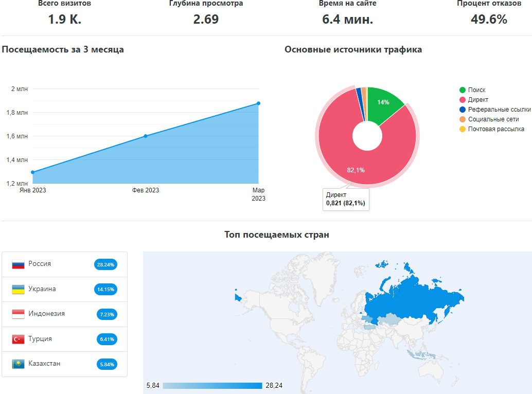Click the Ukraine flag icon
Screen dimensions: 532x394
(18, 289)
